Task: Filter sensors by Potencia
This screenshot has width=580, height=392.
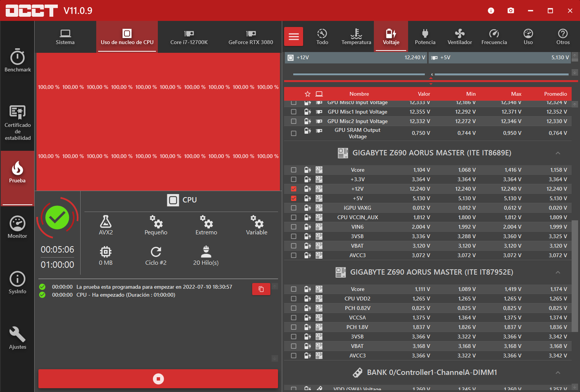Action: (x=425, y=37)
